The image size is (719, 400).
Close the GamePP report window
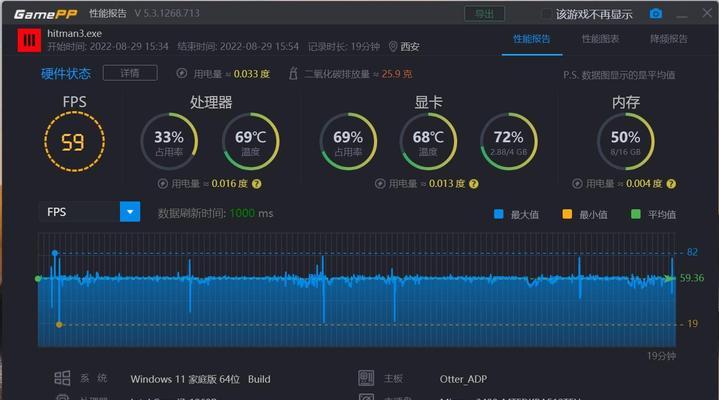pos(707,13)
